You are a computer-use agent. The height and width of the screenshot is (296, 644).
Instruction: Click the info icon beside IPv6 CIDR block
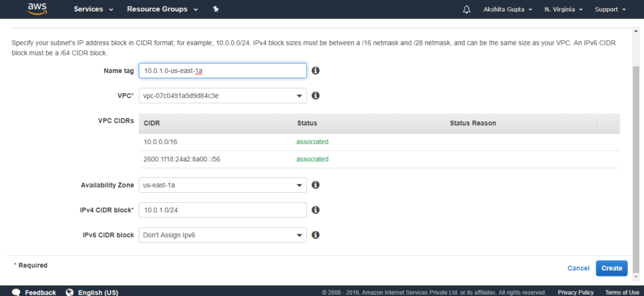pyautogui.click(x=316, y=235)
